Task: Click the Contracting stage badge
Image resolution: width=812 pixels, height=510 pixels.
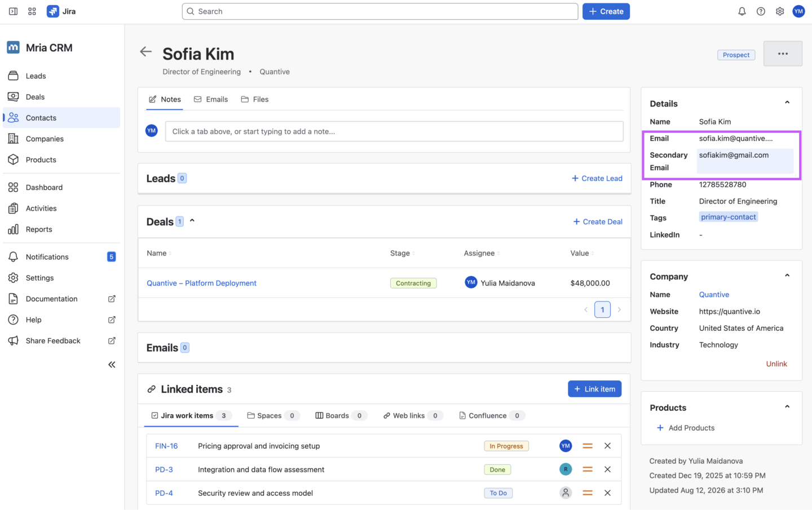Action: pos(413,283)
